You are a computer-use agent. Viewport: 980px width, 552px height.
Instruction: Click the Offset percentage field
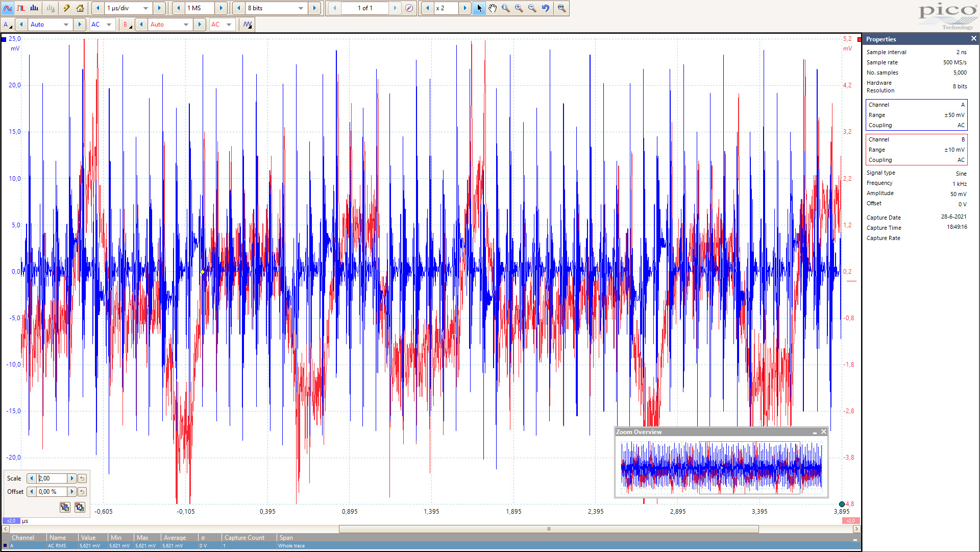tap(52, 492)
